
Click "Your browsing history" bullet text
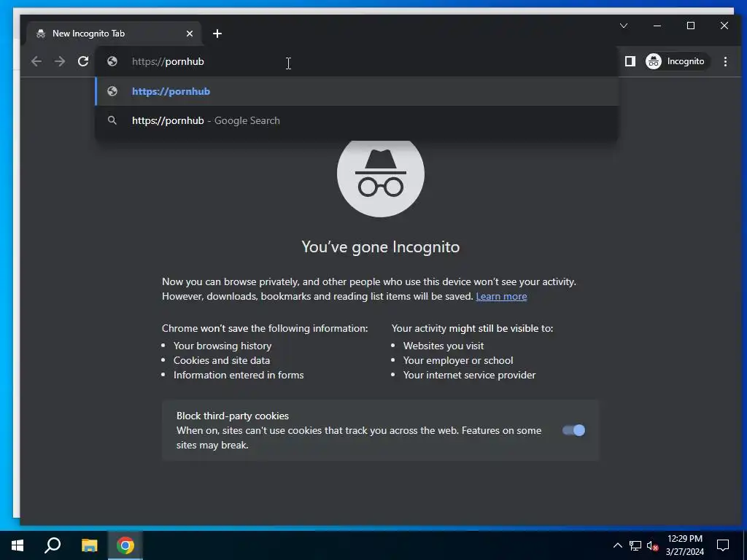(x=222, y=346)
